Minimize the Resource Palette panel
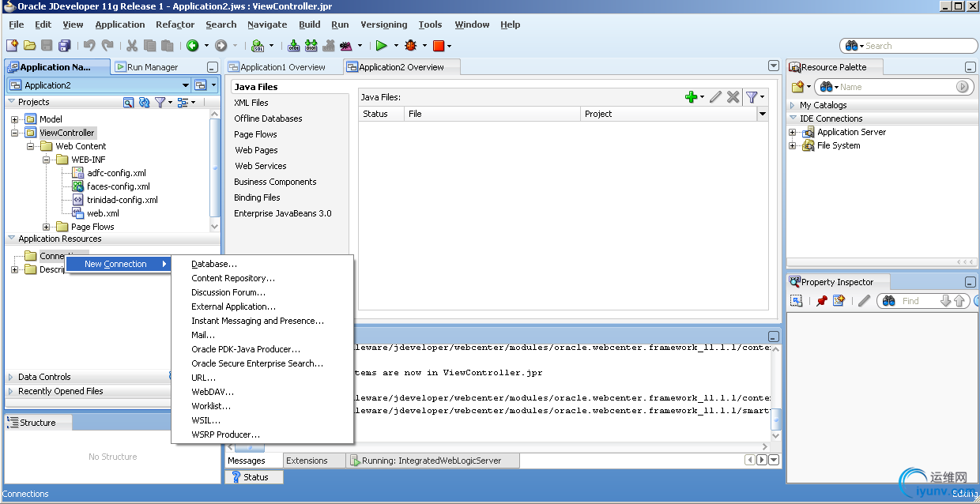The height and width of the screenshot is (504, 980). pyautogui.click(x=971, y=68)
